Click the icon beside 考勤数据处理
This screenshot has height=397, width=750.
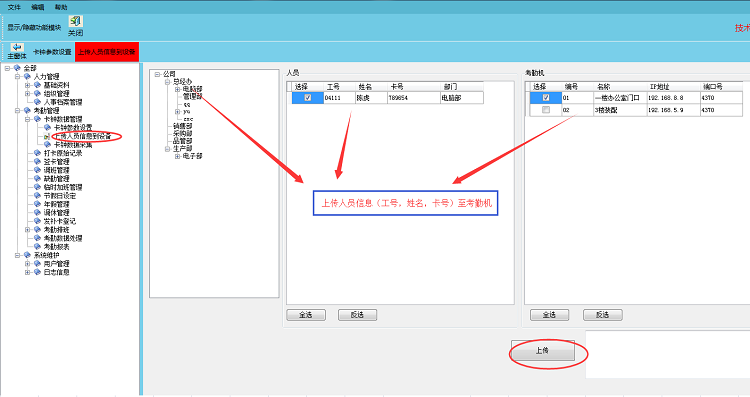coord(37,238)
